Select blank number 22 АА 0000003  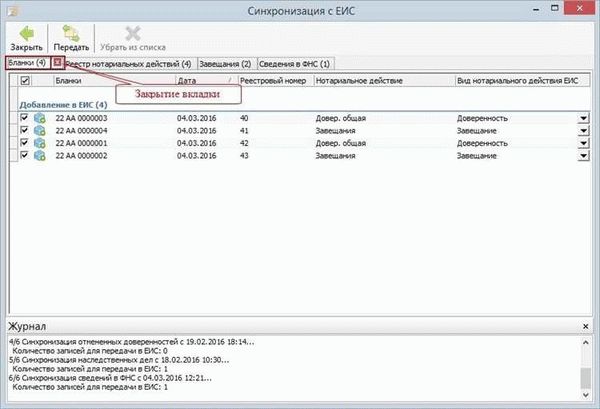[x=82, y=118]
